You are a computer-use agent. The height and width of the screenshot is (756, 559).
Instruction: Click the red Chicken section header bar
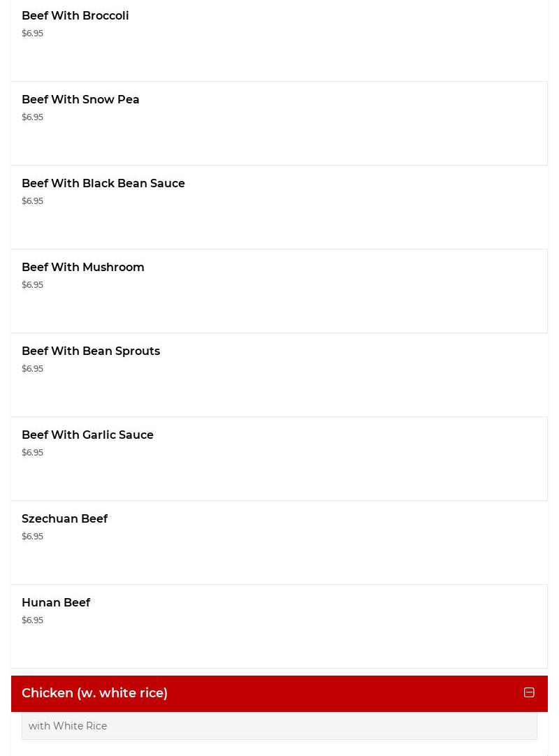(314, 693)
